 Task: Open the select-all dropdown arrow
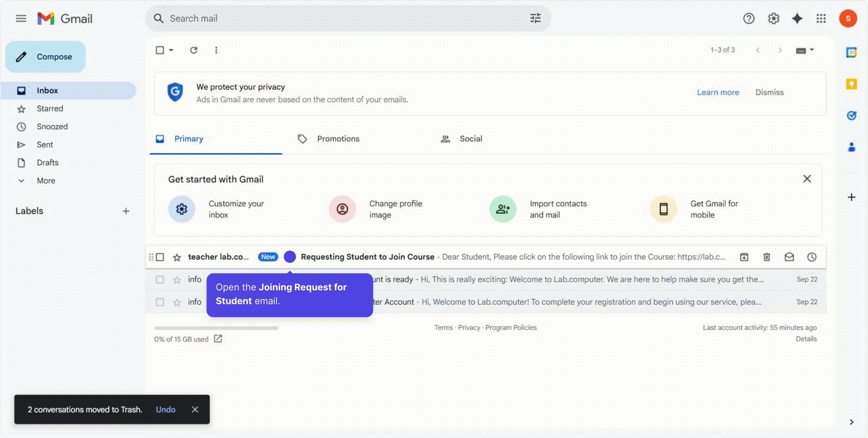pyautogui.click(x=171, y=50)
